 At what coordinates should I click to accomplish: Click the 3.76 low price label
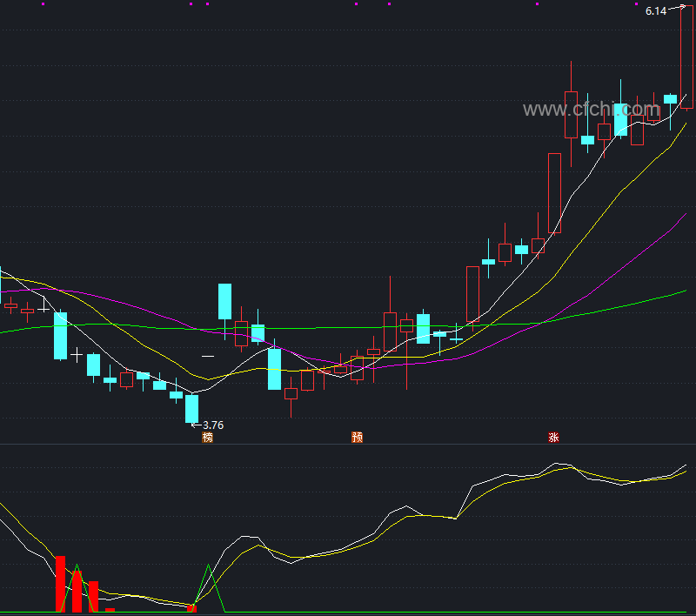tap(213, 425)
